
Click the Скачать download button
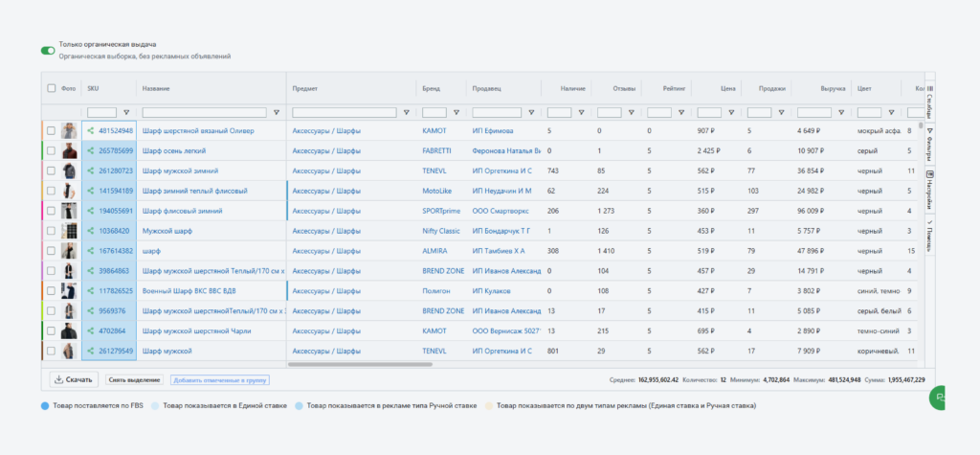pyautogui.click(x=74, y=379)
